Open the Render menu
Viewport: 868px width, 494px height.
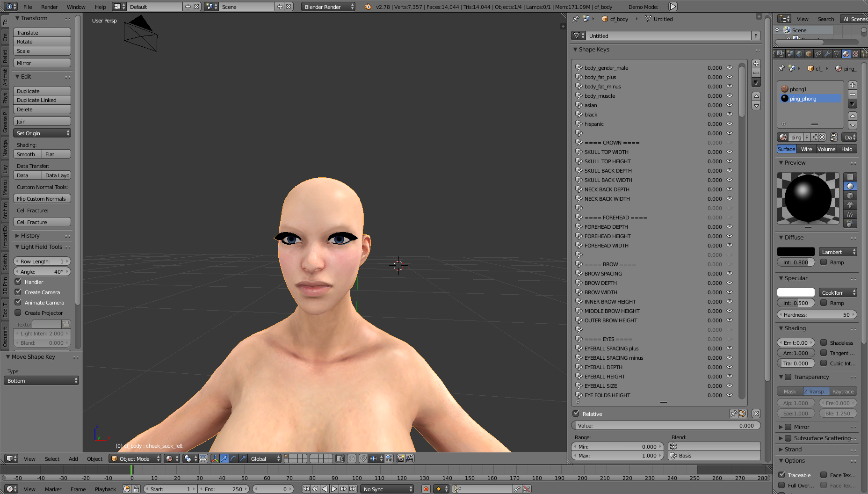(x=49, y=7)
